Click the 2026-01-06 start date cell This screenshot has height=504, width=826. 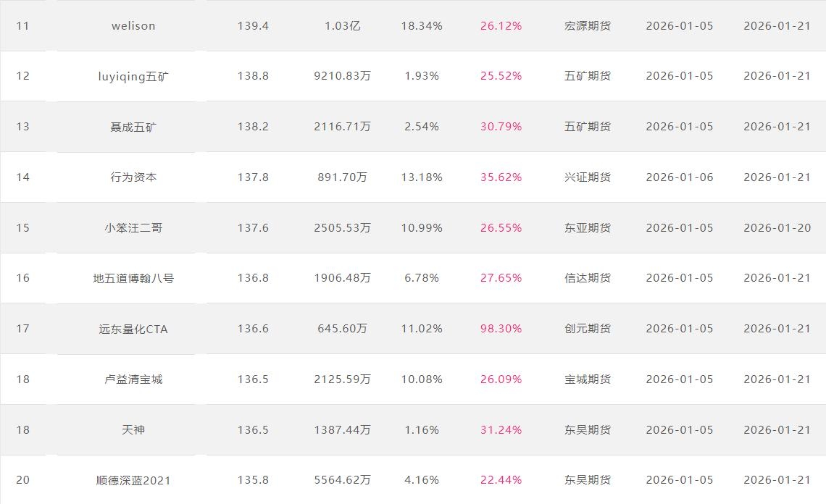[x=680, y=177]
